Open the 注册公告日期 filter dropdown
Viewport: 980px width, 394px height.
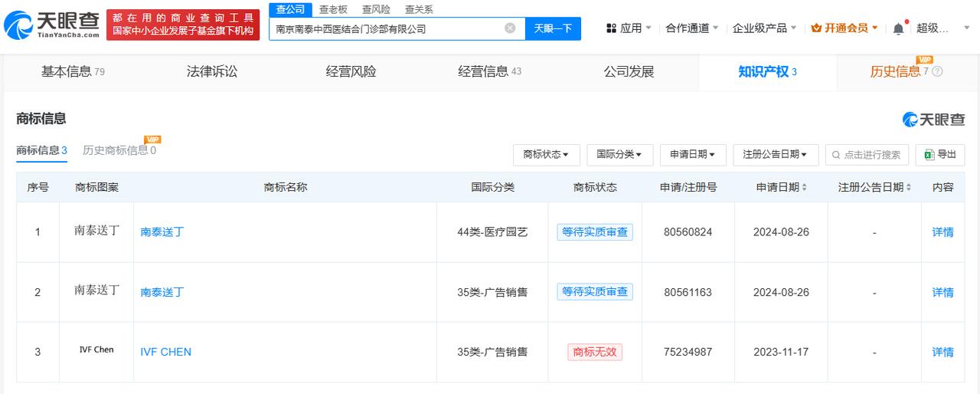click(x=776, y=154)
